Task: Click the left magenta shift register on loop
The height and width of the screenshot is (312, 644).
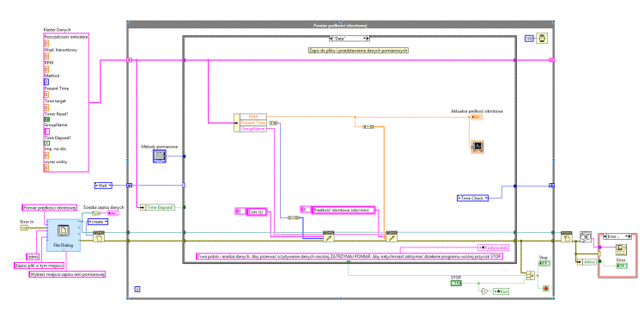Action: pos(130,60)
